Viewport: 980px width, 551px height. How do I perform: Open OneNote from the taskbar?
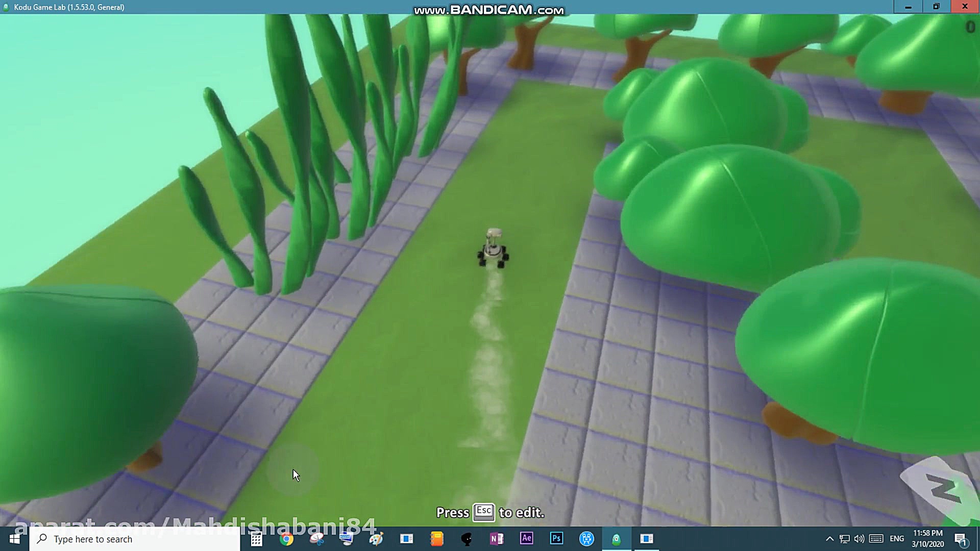click(496, 539)
